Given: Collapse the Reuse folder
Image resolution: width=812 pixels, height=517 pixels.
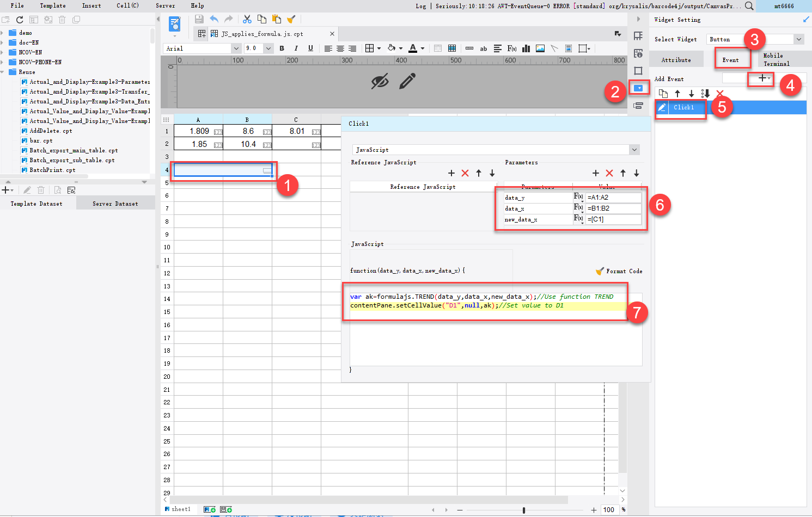Looking at the screenshot, I should [x=3, y=72].
